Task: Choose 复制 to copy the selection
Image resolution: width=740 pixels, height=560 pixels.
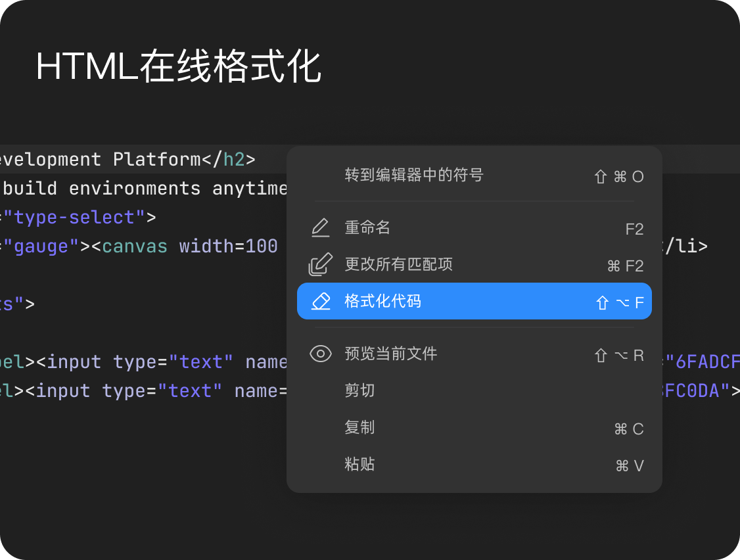Action: coord(359,427)
